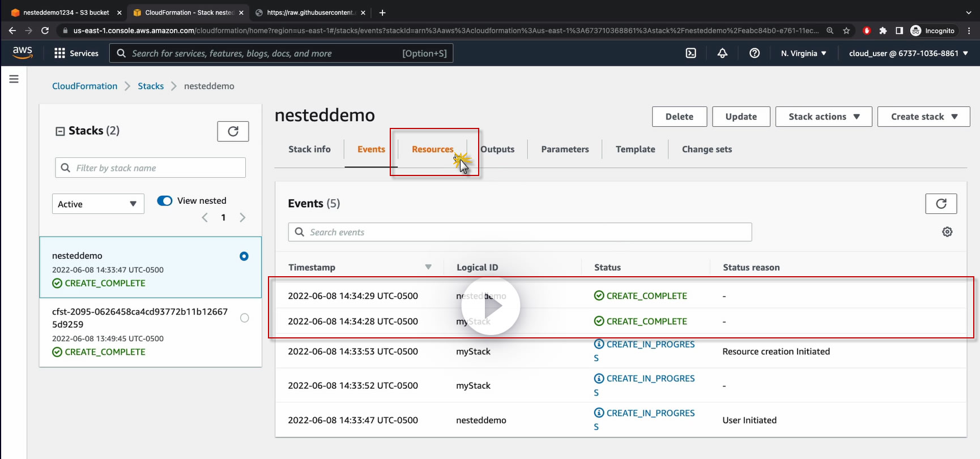Click the Search events input field

tap(519, 232)
